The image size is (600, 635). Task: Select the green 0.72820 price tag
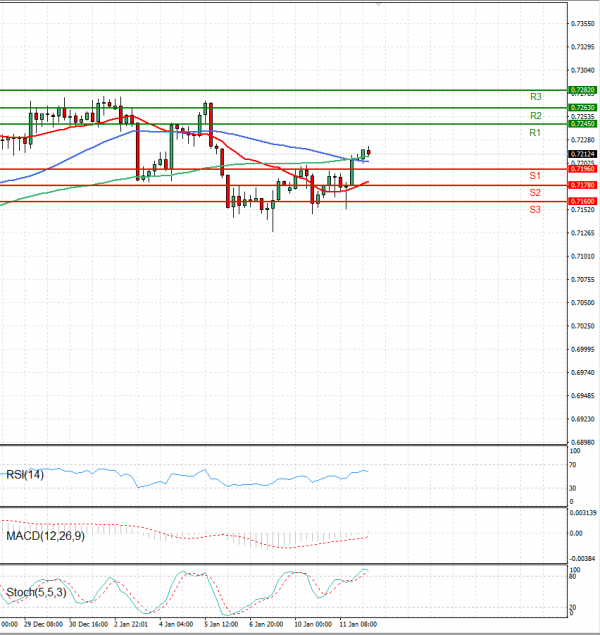click(x=582, y=90)
